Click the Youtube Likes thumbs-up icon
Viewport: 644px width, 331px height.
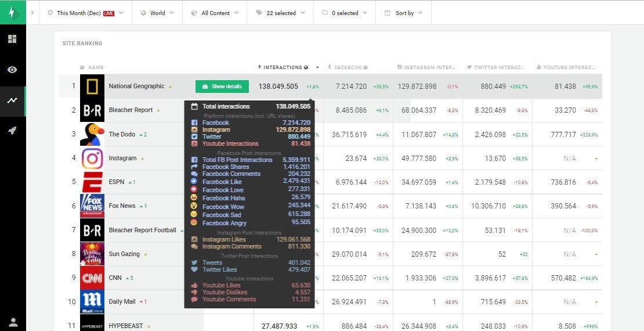coord(195,285)
